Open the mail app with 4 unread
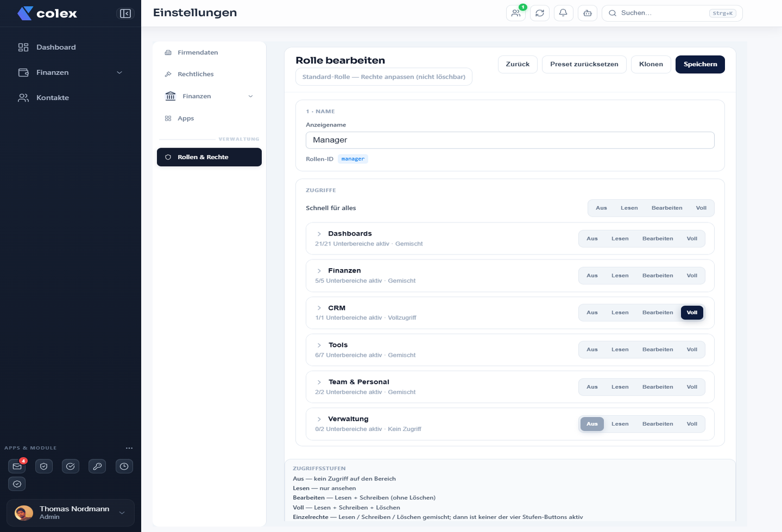The width and height of the screenshot is (782, 532). pyautogui.click(x=17, y=466)
